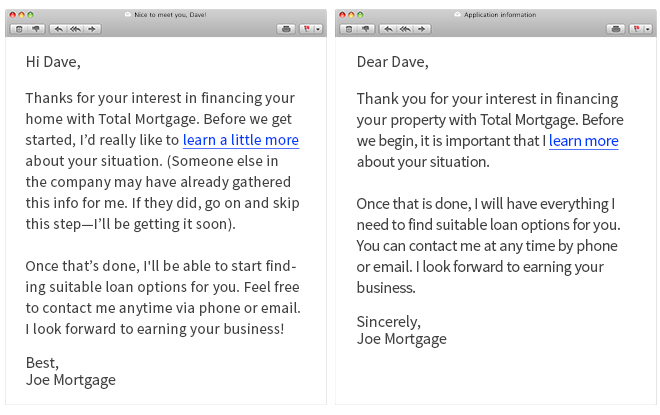The height and width of the screenshot is (415, 660).
Task: Reply All in the "Nice to meet you, Dave!" window
Action: point(75,29)
